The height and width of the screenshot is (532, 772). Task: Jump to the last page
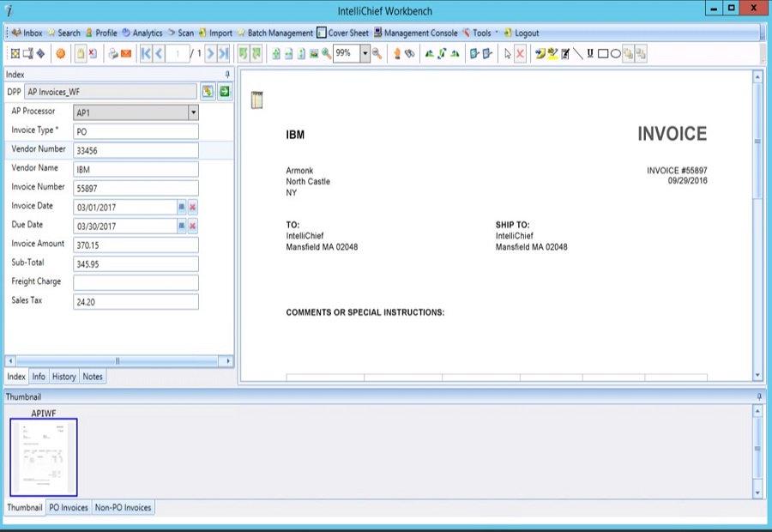[224, 54]
